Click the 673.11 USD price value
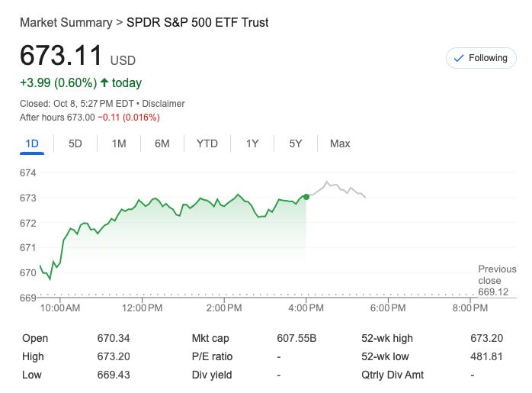The height and width of the screenshot is (393, 532). pyautogui.click(x=61, y=56)
